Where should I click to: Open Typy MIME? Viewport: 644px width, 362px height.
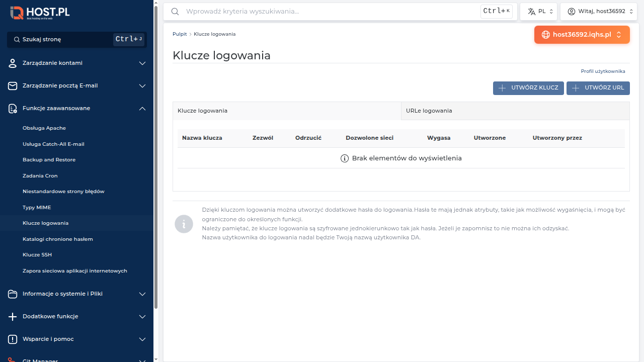37,208
